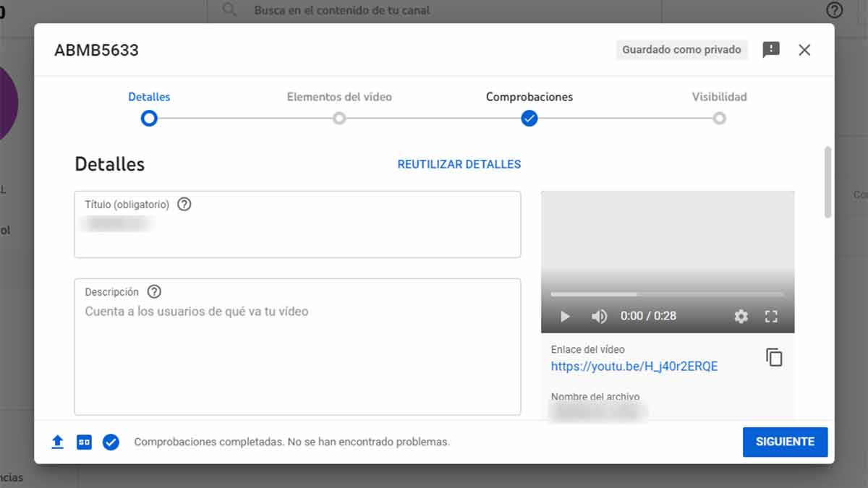Screen dimensions: 868x488
Task: Click REUTILIZAR DETALLES link
Action: coord(459,164)
